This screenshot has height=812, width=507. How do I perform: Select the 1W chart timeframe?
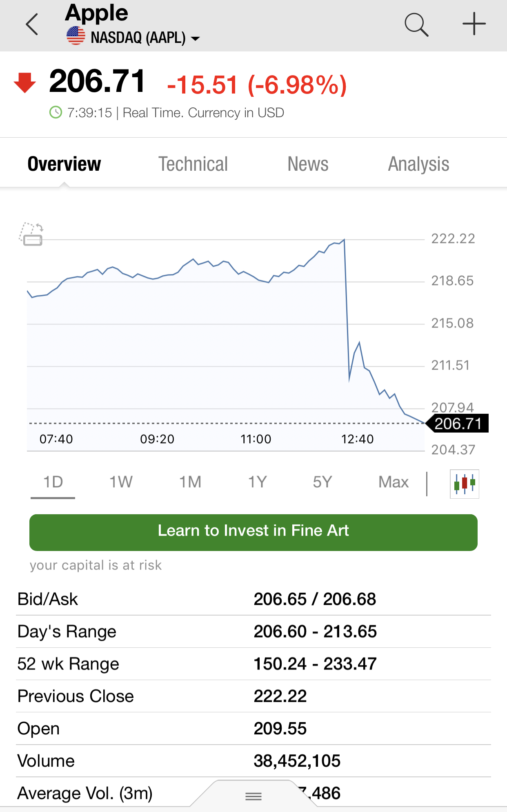121,482
